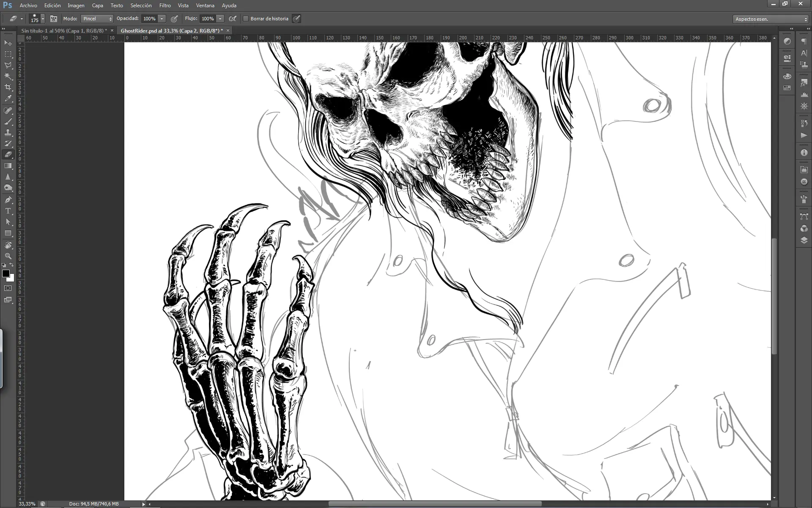Toggle pressure control for opacity

tap(174, 19)
